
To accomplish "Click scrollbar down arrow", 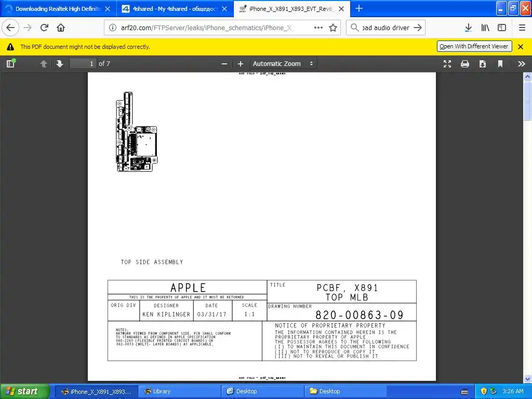I will point(528,379).
